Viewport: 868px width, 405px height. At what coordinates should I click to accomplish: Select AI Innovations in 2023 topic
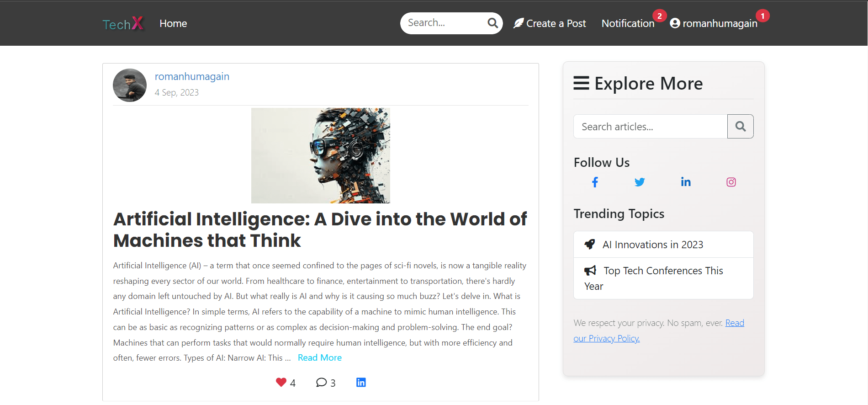click(663, 245)
